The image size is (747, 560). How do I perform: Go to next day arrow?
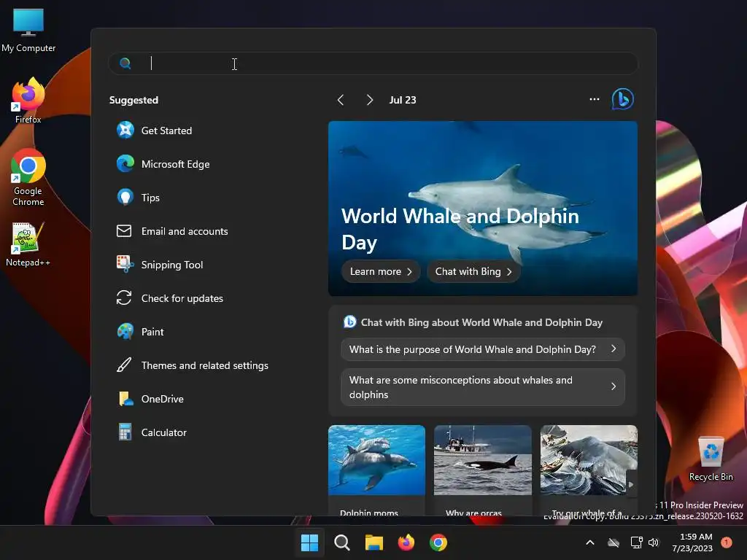370,99
